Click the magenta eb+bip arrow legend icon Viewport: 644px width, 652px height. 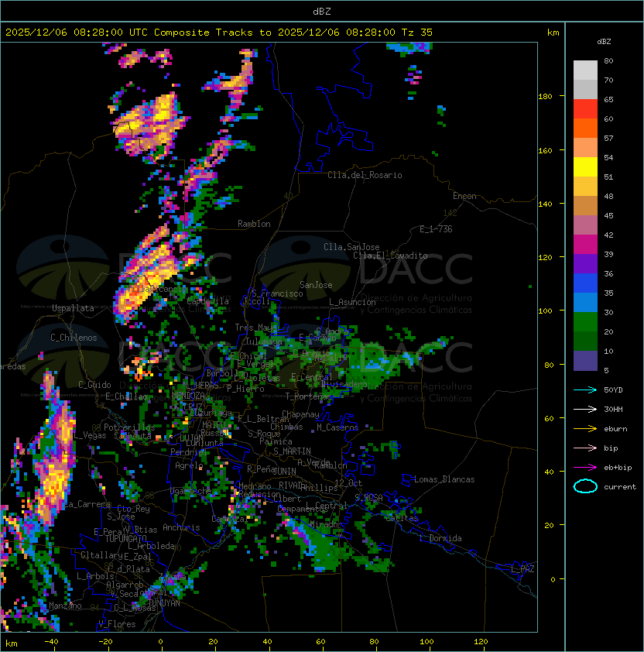tap(585, 468)
